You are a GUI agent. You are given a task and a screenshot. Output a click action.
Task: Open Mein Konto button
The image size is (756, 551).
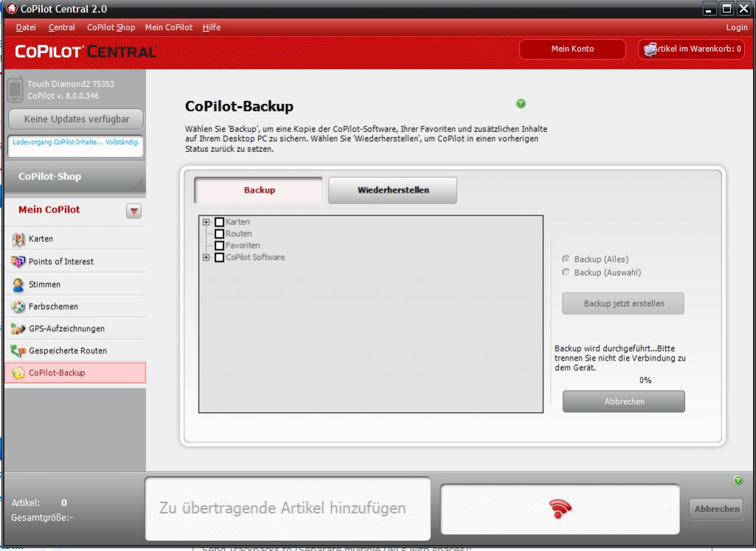572,49
